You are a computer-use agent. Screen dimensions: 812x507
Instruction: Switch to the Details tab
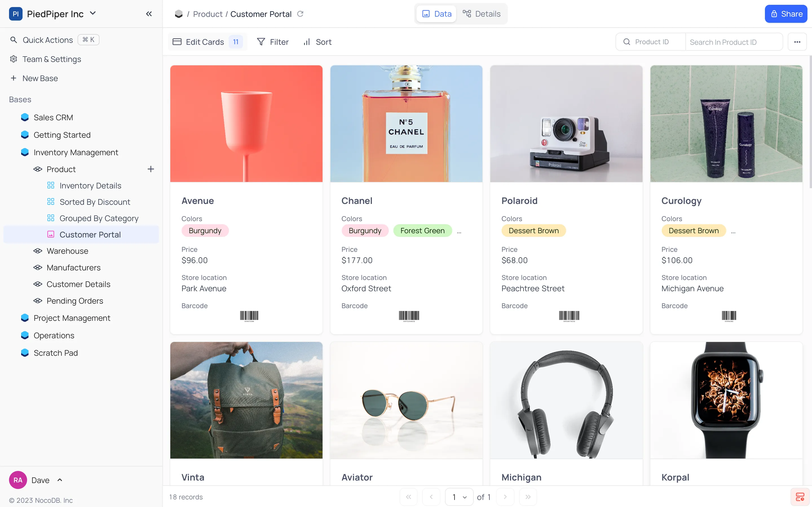(x=482, y=14)
